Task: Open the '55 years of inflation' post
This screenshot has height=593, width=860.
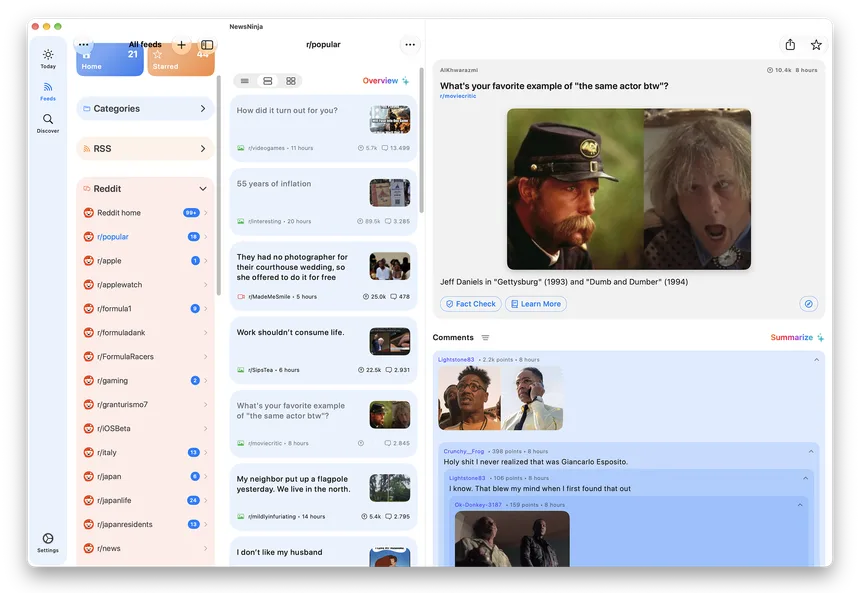Action: click(324, 202)
